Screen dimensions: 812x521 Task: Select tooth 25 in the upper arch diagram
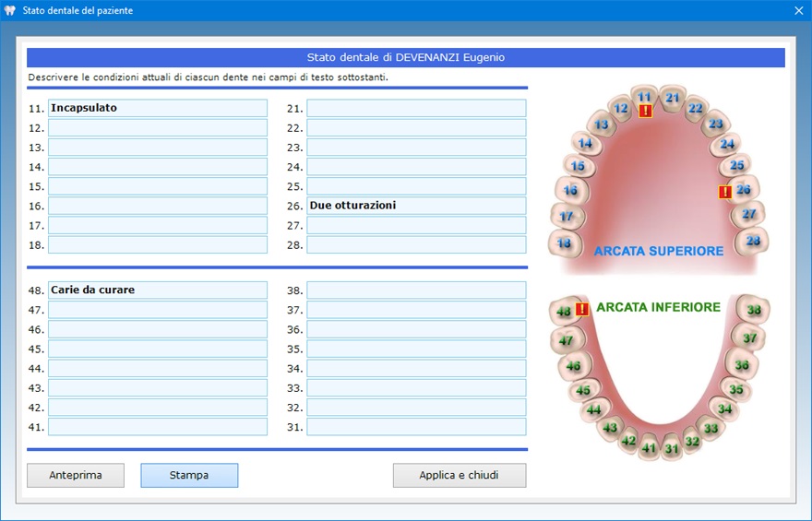pos(736,165)
